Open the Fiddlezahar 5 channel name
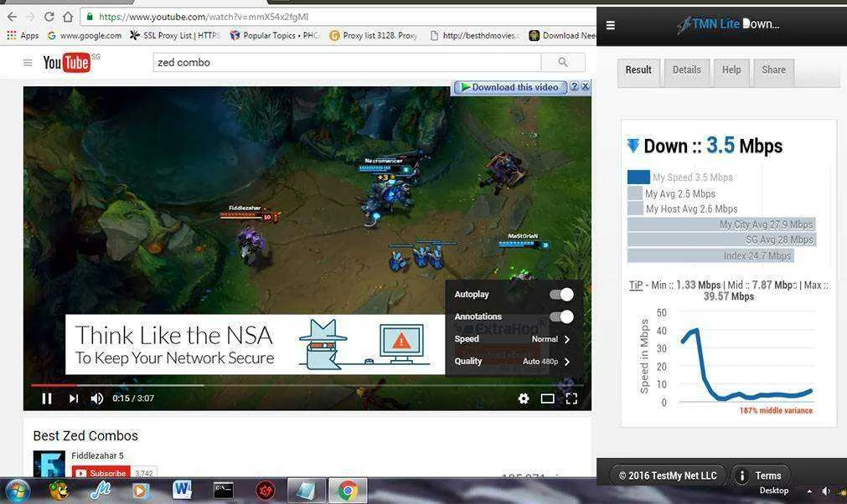Screen dimensions: 847x504 (98, 456)
